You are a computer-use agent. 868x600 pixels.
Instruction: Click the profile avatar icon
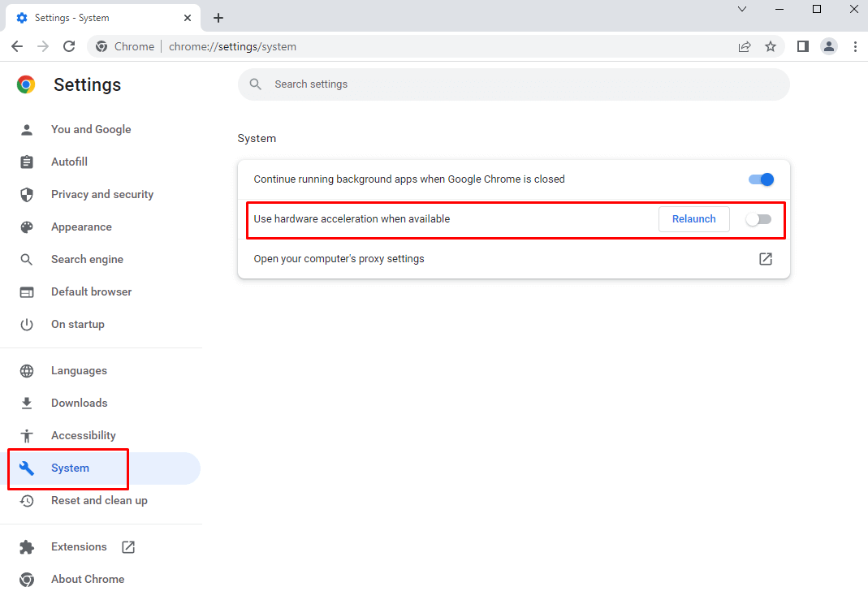(x=828, y=46)
